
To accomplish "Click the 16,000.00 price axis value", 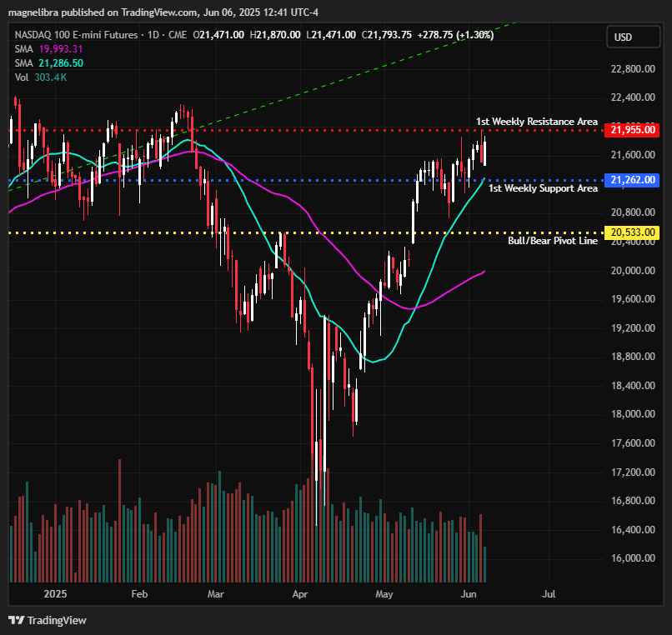I will pos(633,558).
